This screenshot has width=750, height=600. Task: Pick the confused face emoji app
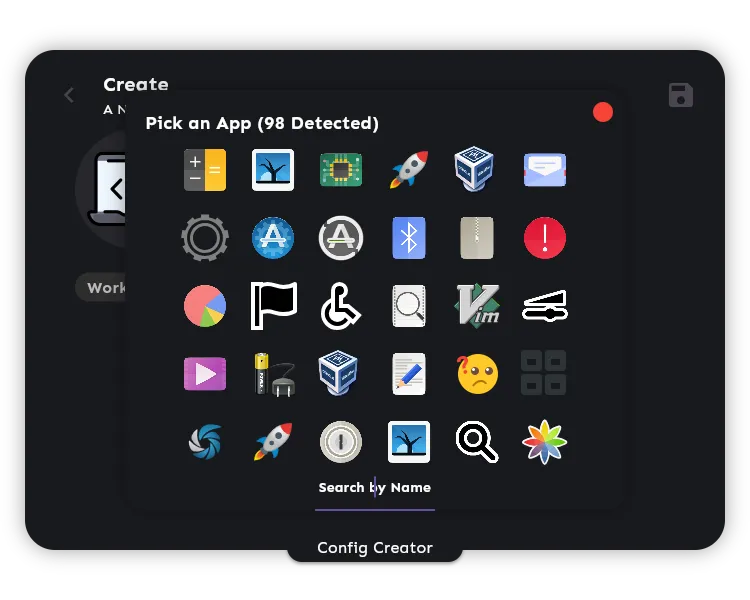pyautogui.click(x=477, y=374)
